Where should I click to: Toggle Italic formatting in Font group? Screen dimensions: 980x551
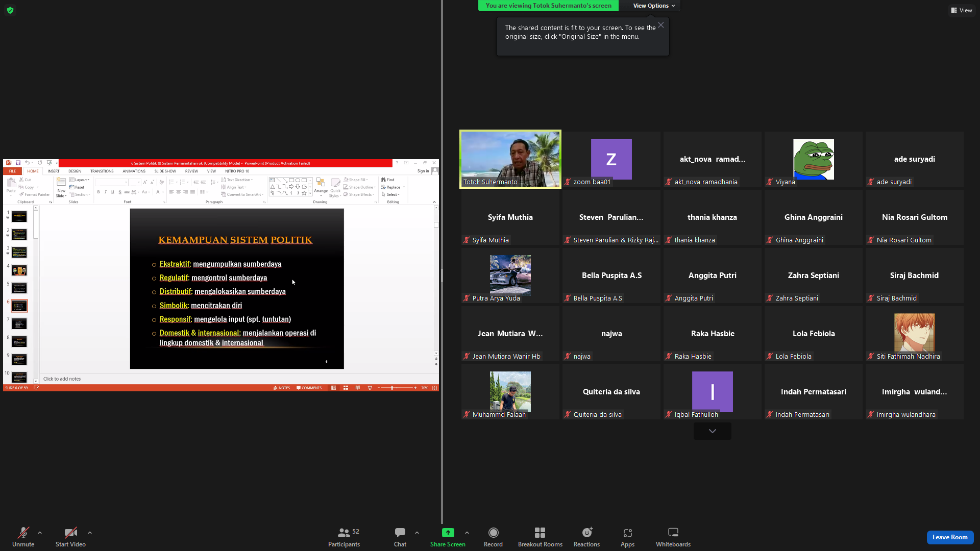tap(106, 192)
